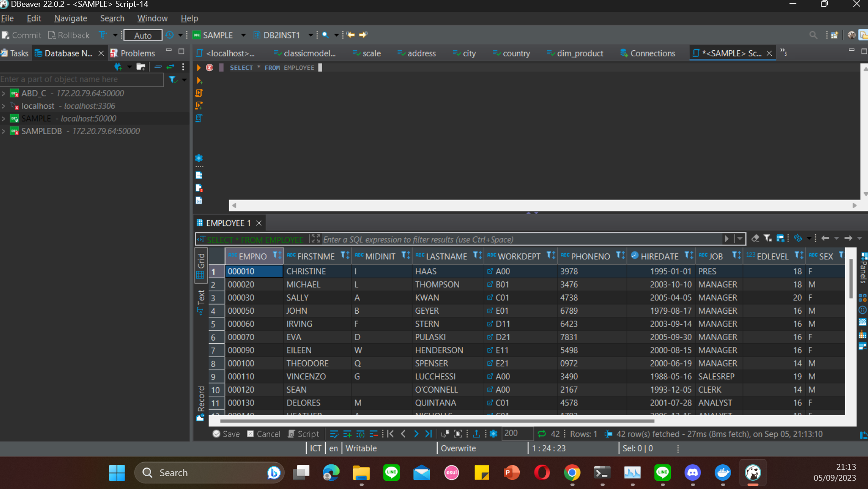Image resolution: width=868 pixels, height=489 pixels.
Task: Open Discord from the taskbar
Action: (x=692, y=473)
